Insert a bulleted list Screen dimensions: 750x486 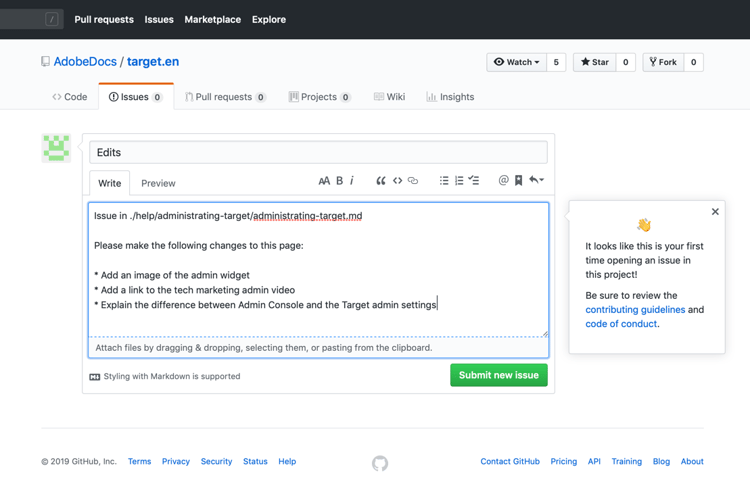pos(444,181)
